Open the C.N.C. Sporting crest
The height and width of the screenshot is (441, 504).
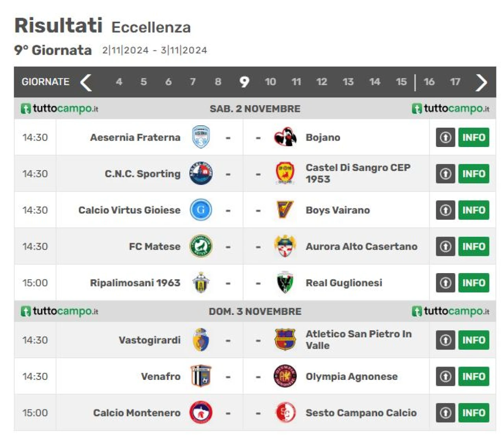[x=201, y=173]
